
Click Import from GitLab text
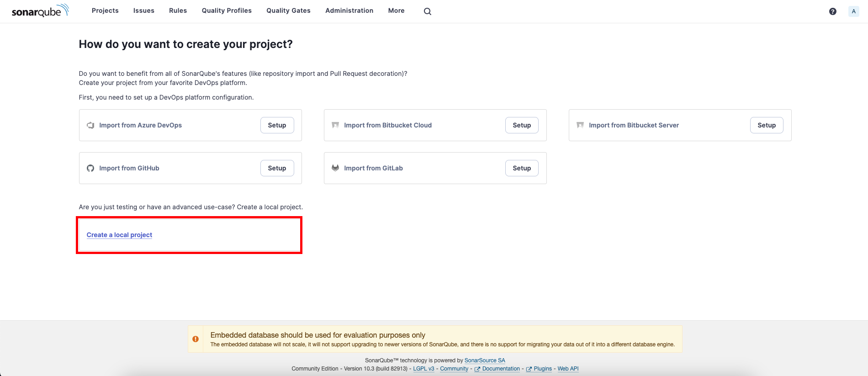point(374,168)
